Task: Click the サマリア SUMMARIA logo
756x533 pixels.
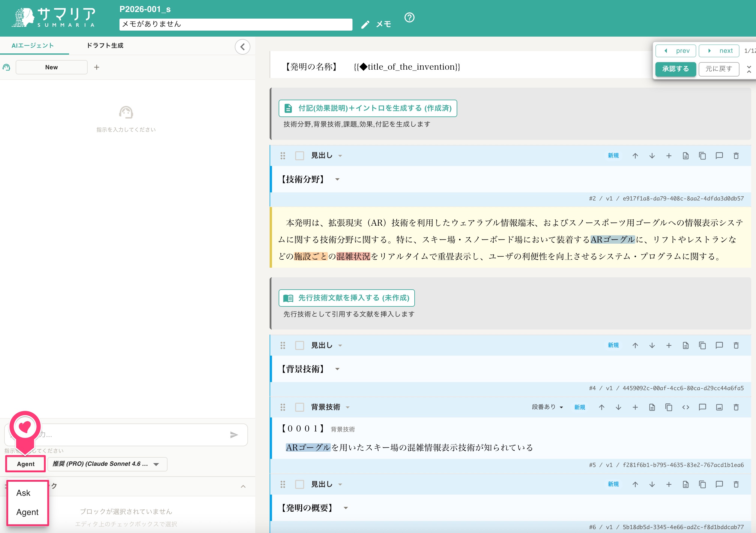Action: coord(54,17)
